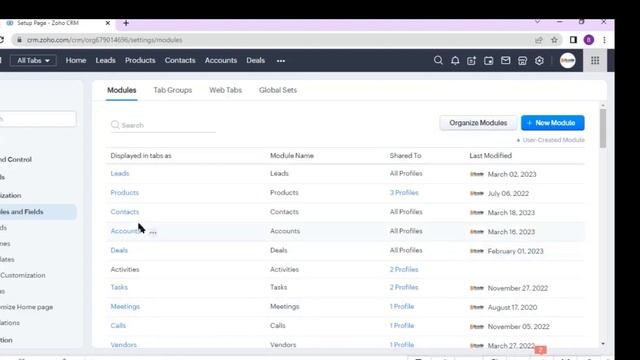Open the setup gear icon
The height and width of the screenshot is (360, 640).
[539, 60]
